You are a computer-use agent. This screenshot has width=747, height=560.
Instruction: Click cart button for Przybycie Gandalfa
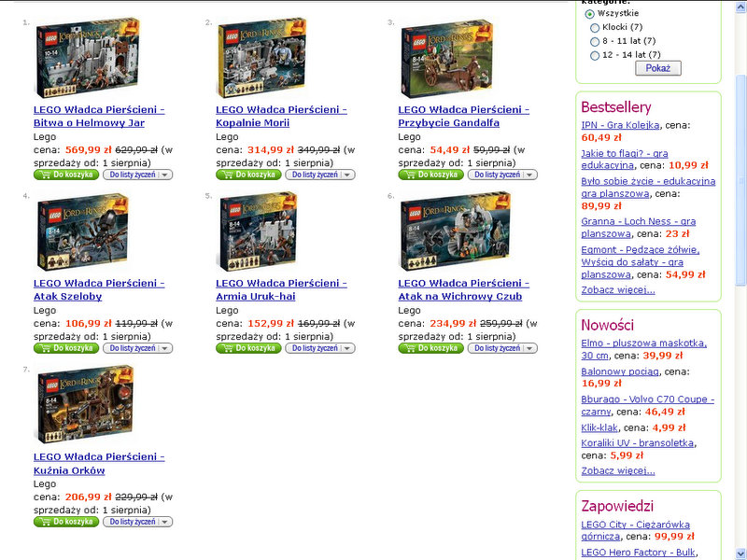[430, 175]
